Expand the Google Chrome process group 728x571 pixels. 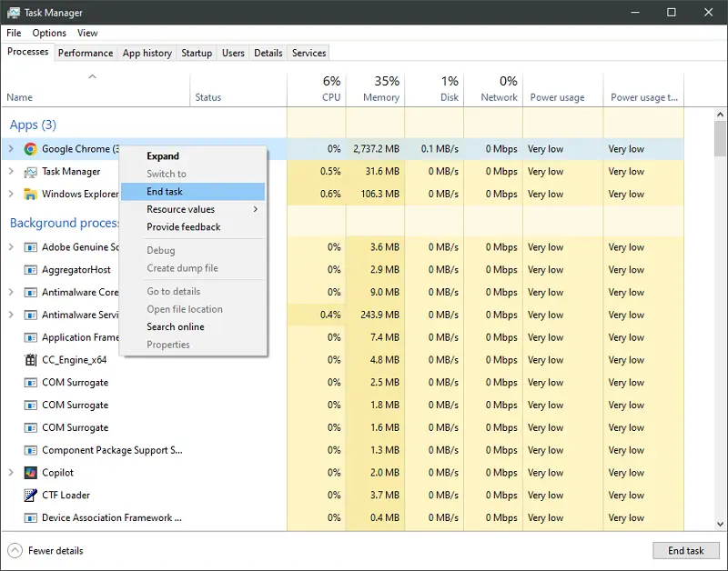pyautogui.click(x=11, y=149)
